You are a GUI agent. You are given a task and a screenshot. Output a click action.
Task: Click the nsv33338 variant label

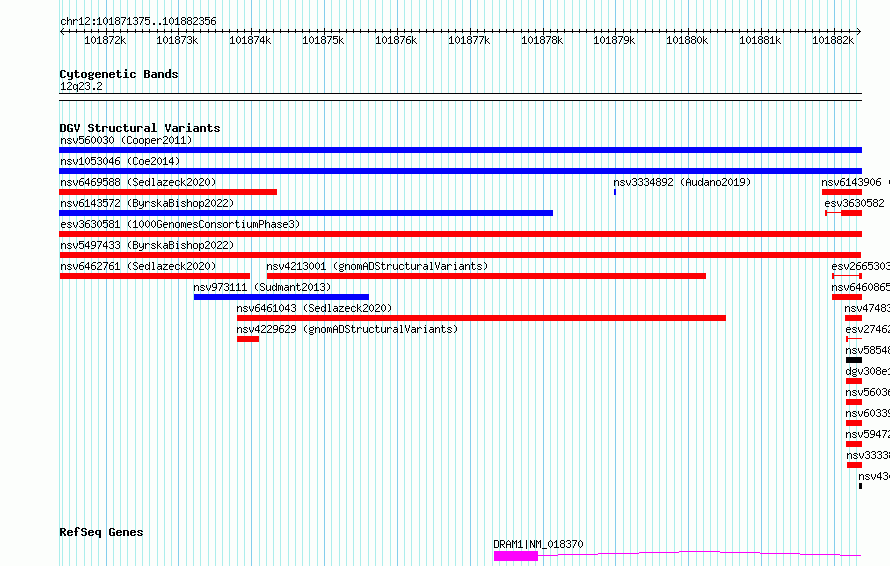point(868,455)
